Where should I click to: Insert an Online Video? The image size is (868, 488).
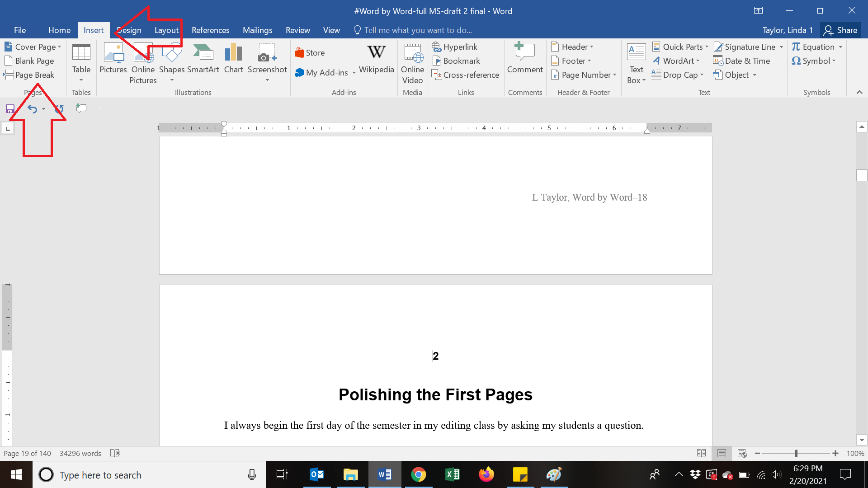[x=412, y=63]
